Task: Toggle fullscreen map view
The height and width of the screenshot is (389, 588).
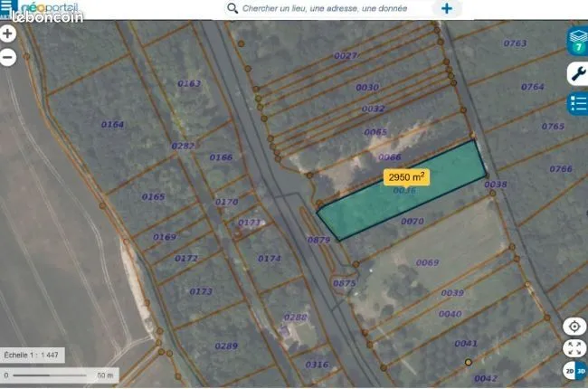Action: [574, 348]
